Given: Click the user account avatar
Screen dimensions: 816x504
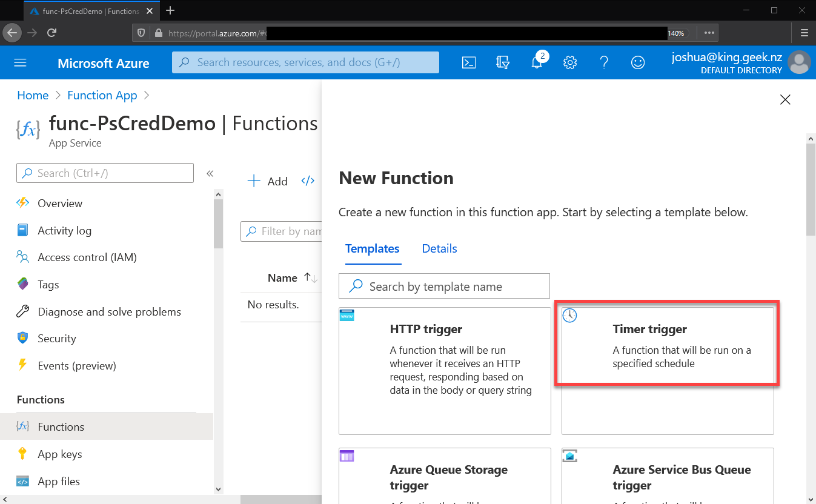Looking at the screenshot, I should pos(800,62).
